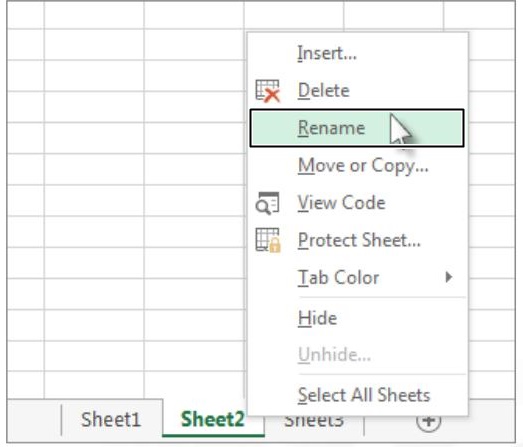The image size is (523, 447).
Task: Choose Rename from the context menu
Action: 357,128
